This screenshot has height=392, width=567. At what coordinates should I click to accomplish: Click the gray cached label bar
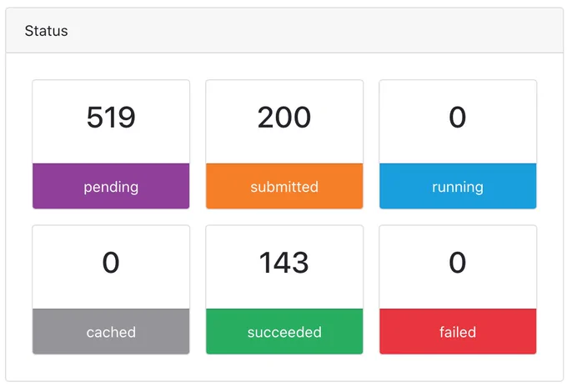click(x=111, y=331)
